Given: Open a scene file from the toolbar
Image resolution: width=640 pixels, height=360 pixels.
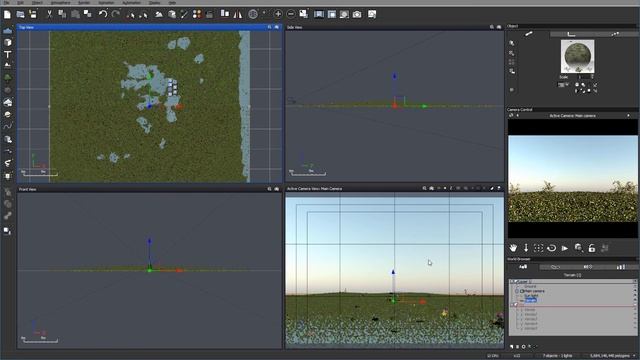Looking at the screenshot, I should click(x=20, y=14).
